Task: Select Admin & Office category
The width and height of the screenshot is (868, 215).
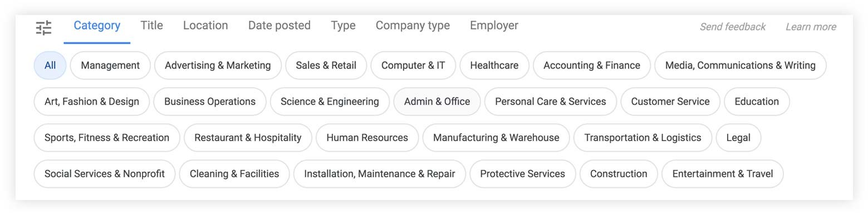Action: 437,102
